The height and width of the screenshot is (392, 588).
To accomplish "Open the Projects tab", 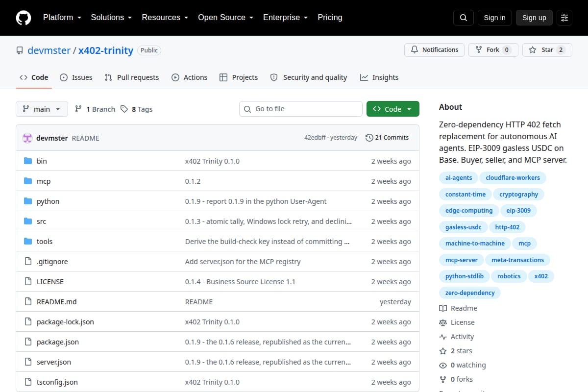I will click(239, 77).
